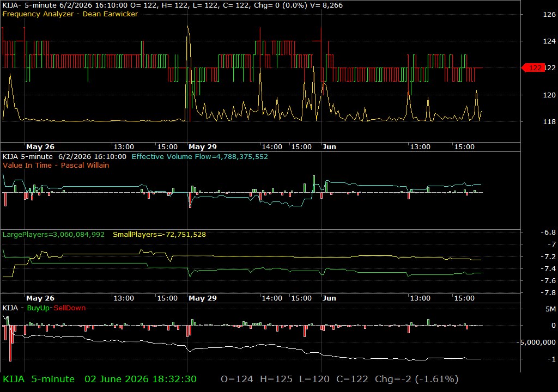Click the -6.8 axis label
Image resolution: width=558 pixels, height=392 pixels.
point(548,232)
